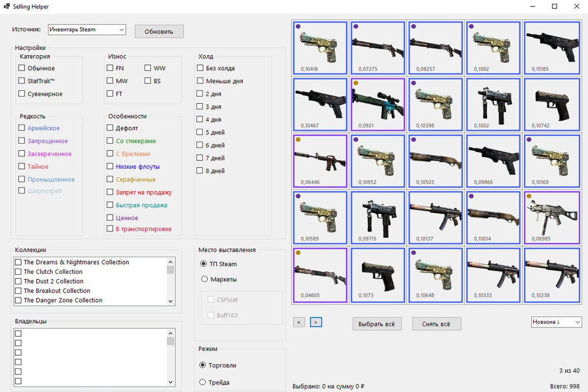
Task: Select the sniper rifle with float 0,0921
Action: (x=378, y=104)
